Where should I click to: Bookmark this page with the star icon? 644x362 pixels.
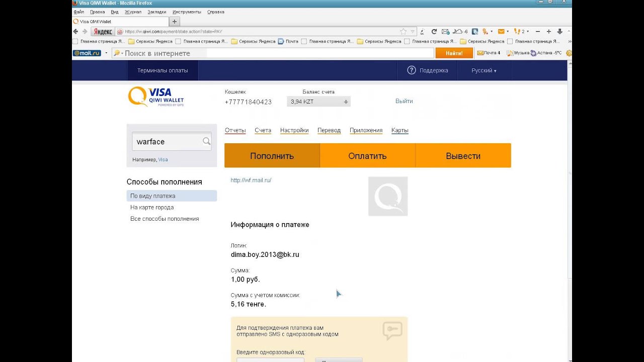(403, 31)
